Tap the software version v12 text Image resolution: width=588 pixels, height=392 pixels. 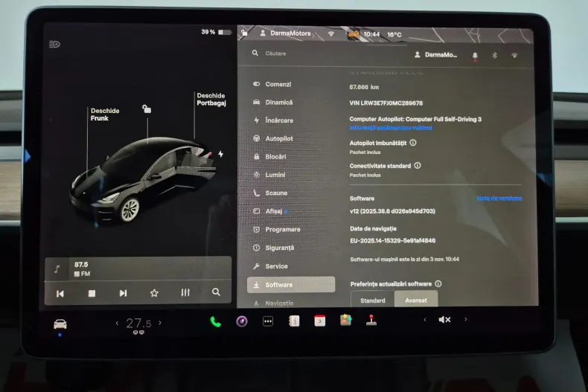pos(392,211)
